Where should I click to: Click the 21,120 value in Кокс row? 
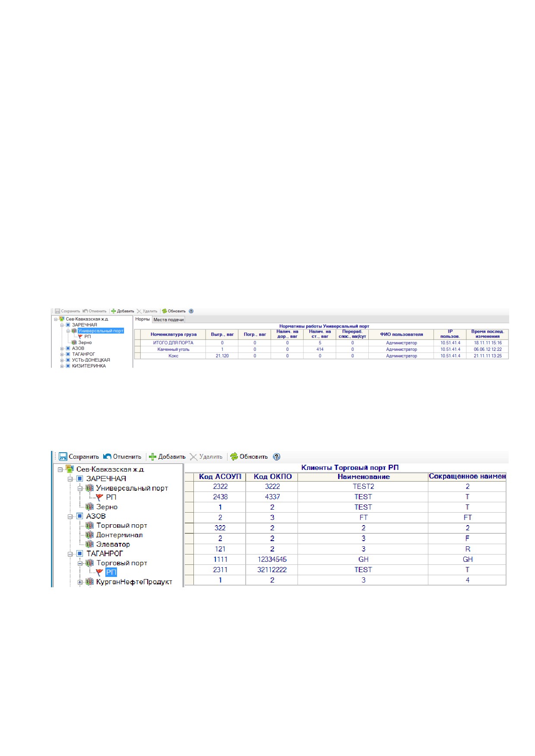pyautogui.click(x=222, y=356)
